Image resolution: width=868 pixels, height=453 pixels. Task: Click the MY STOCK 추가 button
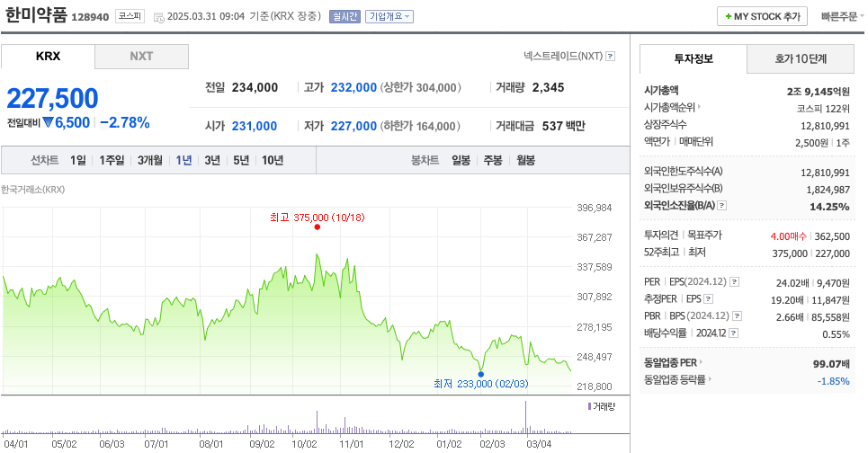pyautogui.click(x=762, y=16)
